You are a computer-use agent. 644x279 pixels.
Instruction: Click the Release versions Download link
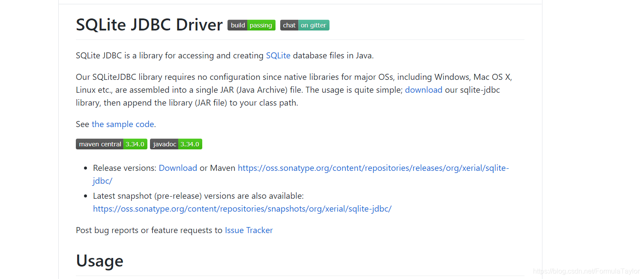178,168
